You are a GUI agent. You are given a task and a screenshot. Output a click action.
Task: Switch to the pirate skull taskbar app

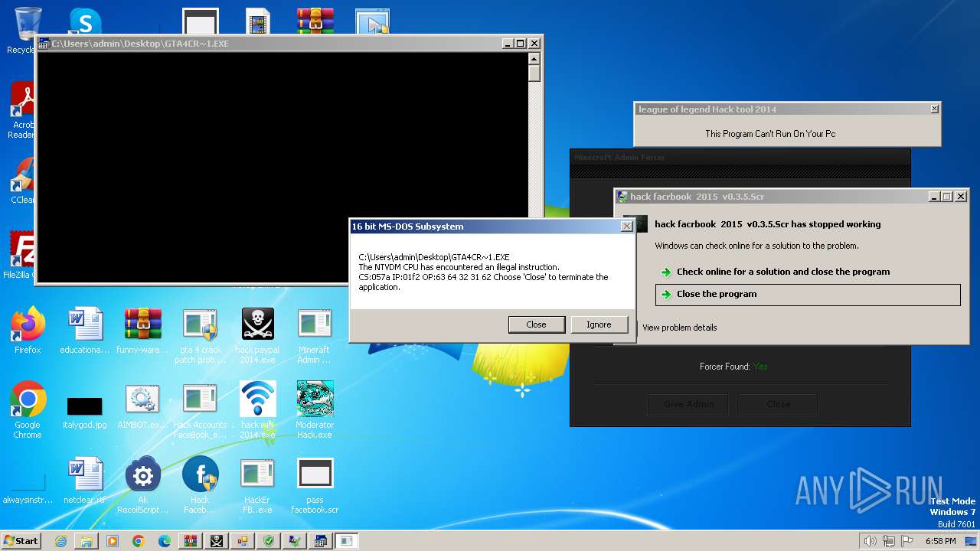tap(217, 541)
